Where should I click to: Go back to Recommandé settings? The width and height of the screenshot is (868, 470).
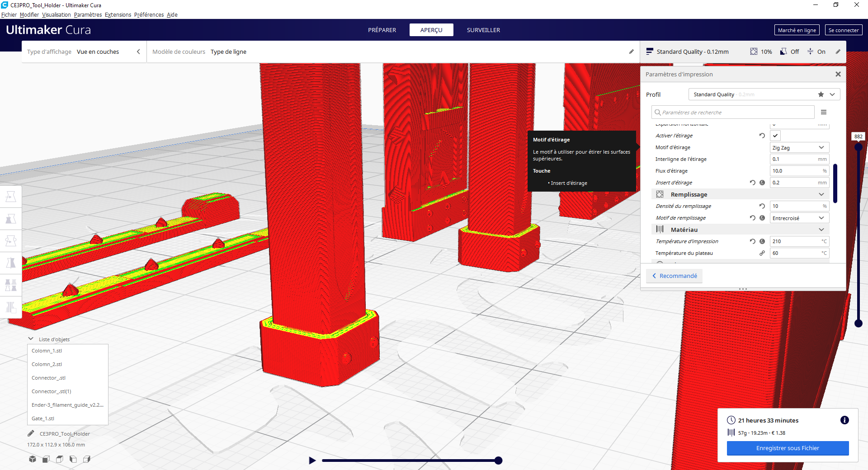coord(674,276)
